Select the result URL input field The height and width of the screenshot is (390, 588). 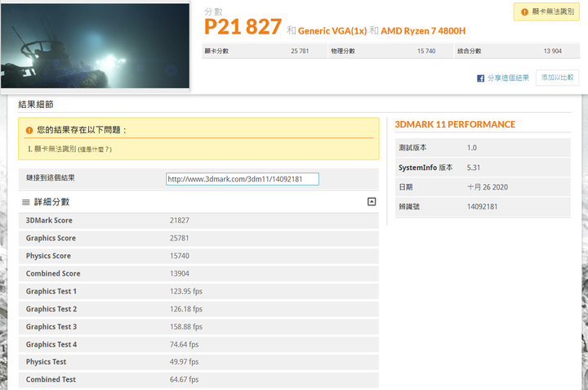coord(243,179)
